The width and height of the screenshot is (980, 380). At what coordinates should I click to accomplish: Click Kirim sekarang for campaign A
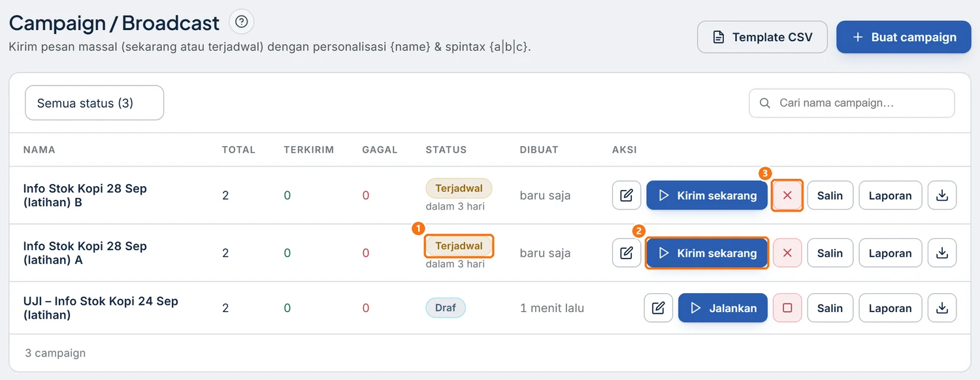707,253
